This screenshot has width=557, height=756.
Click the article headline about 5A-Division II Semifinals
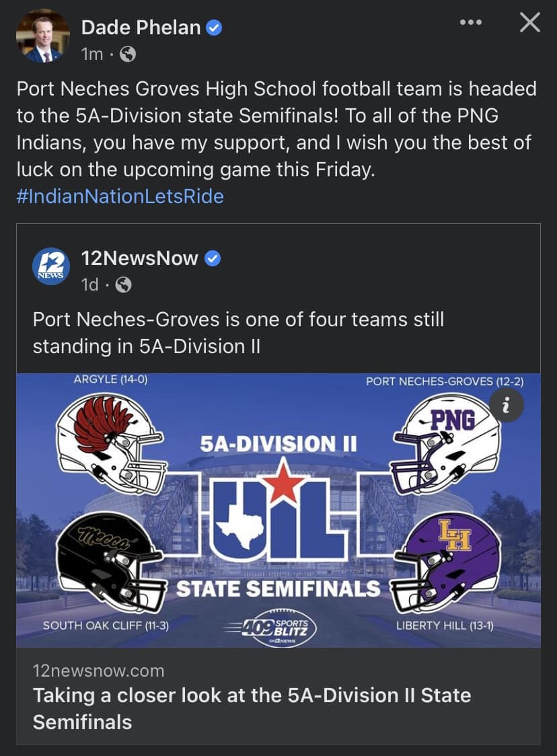point(252,709)
